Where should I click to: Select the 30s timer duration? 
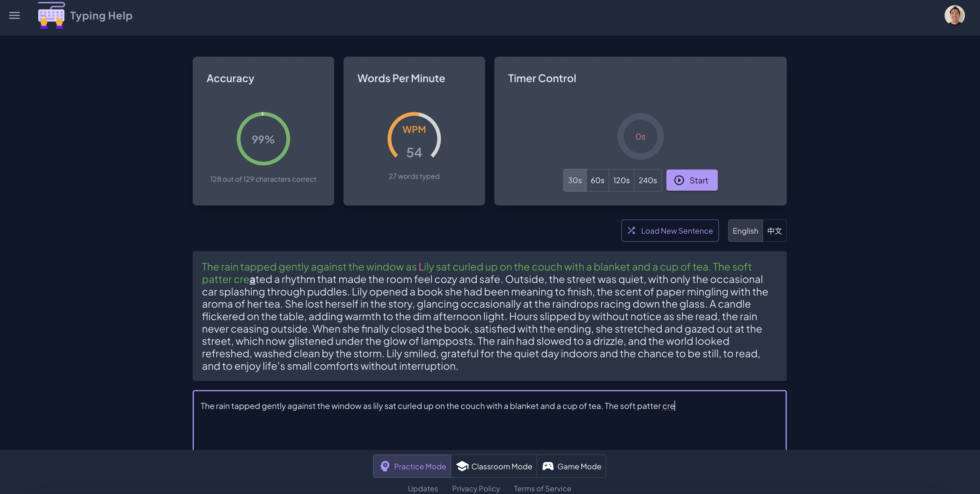574,180
